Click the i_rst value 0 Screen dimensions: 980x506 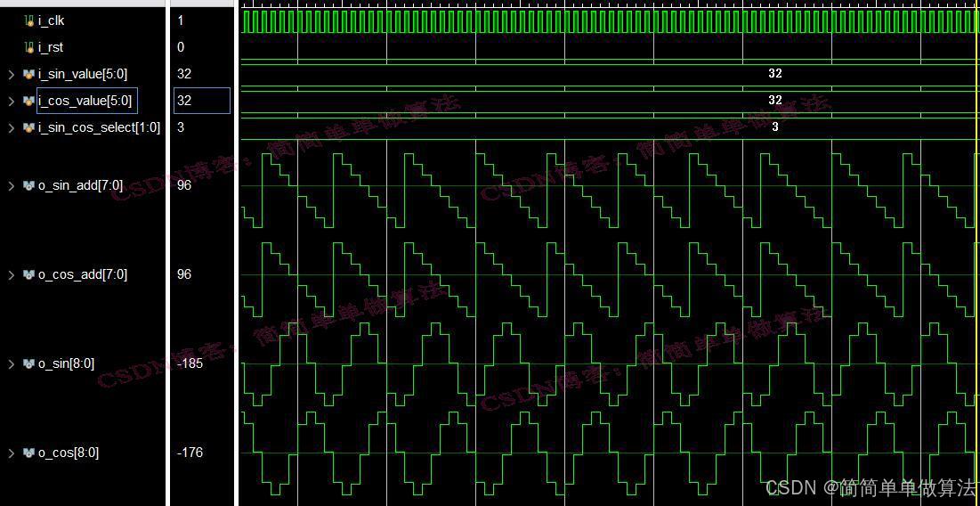pos(181,47)
